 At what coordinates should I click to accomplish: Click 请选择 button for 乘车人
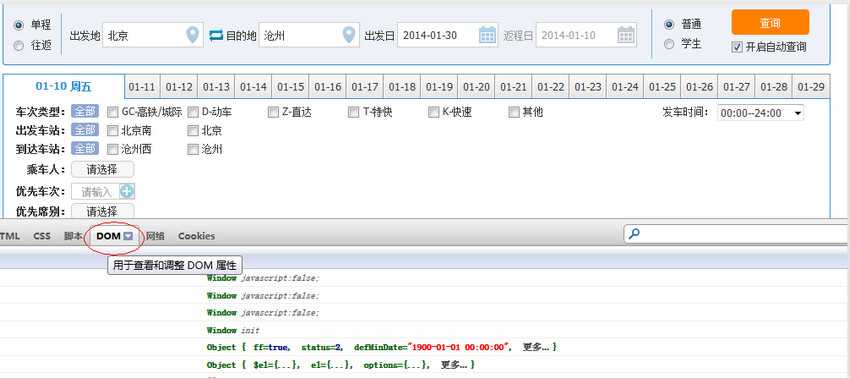click(x=102, y=170)
